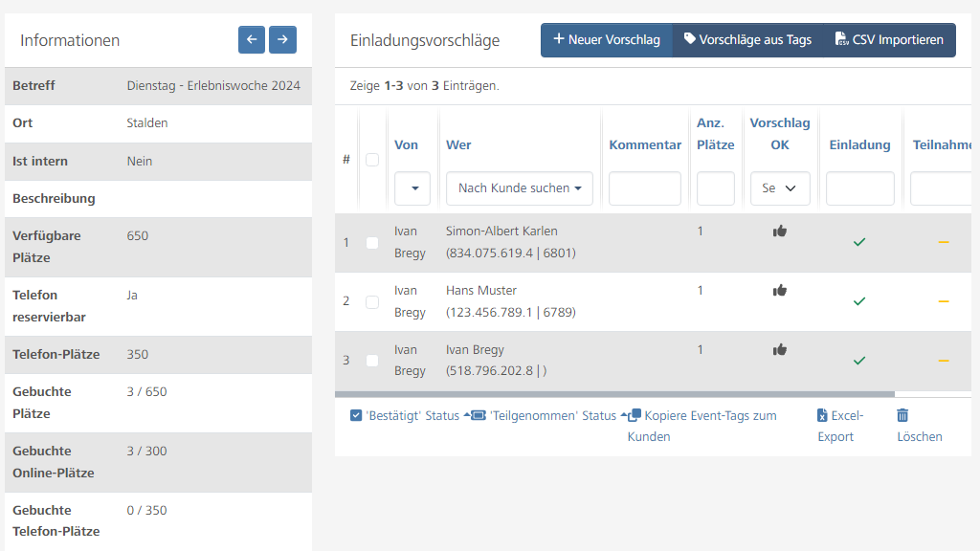Image resolution: width=980 pixels, height=551 pixels.
Task: Select the checkbox for row 3
Action: tap(372, 361)
